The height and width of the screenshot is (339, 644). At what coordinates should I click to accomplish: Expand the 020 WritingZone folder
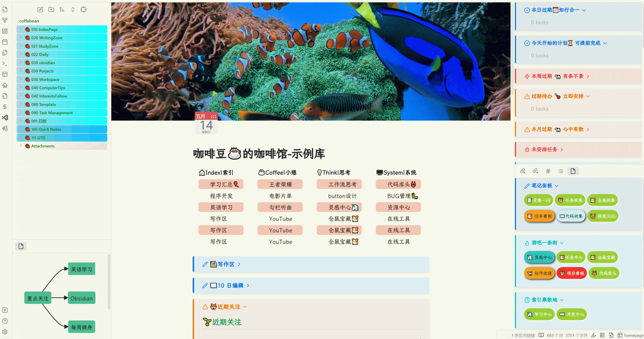click(x=21, y=38)
